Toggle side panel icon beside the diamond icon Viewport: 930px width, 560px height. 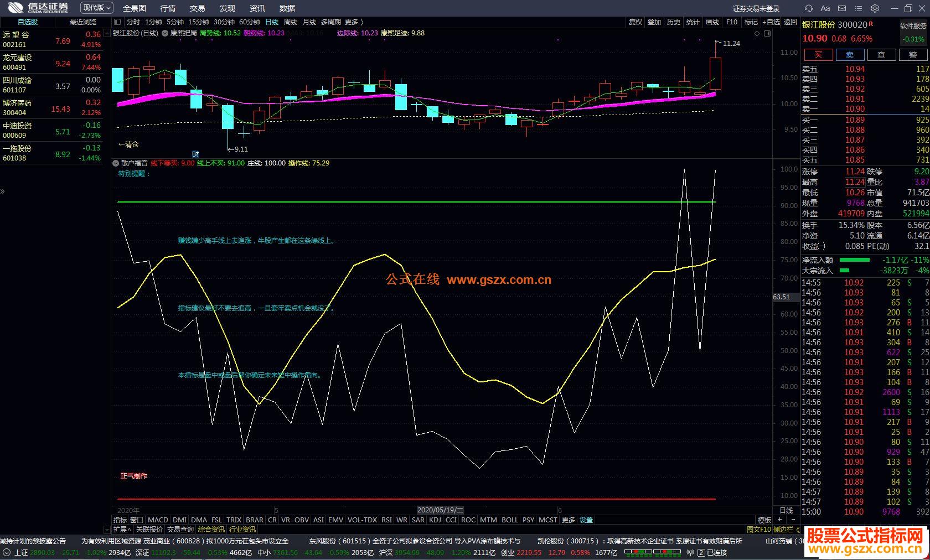point(767,33)
